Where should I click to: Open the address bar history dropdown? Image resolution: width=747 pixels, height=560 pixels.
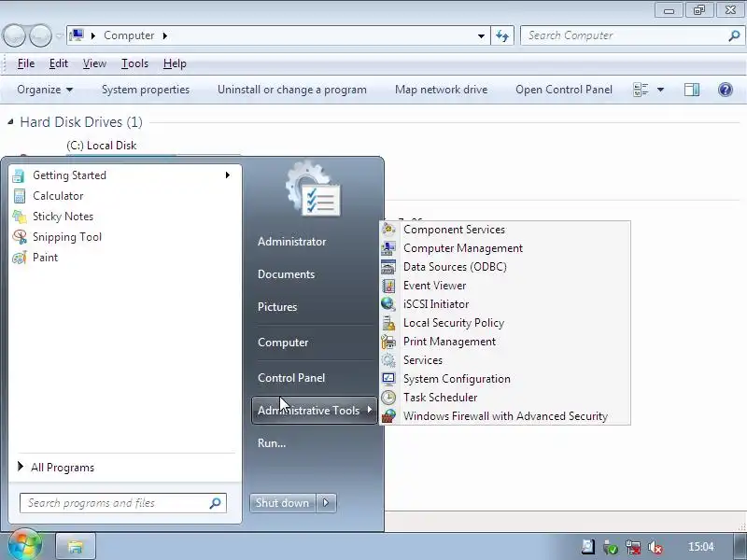481,35
